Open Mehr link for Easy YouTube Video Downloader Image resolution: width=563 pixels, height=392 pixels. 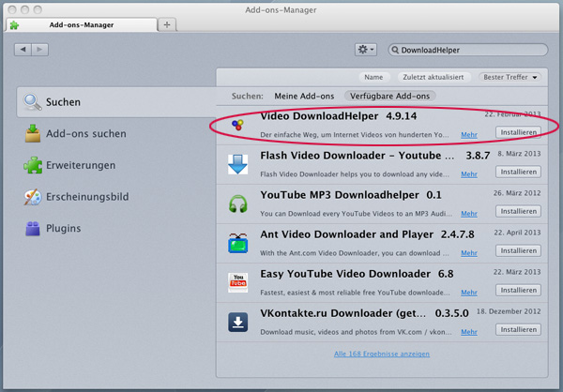469,293
